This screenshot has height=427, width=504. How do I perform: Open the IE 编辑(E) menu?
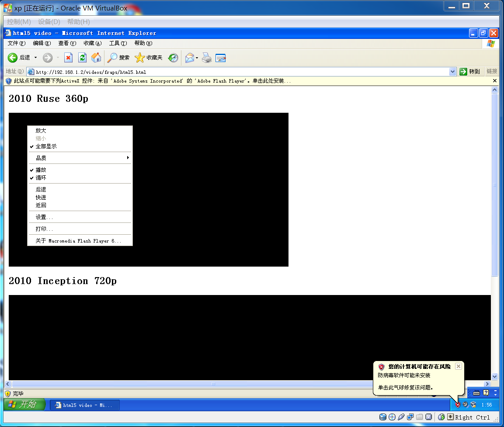pos(42,43)
